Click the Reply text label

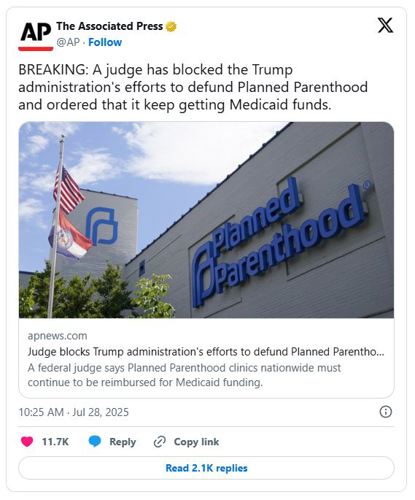(x=123, y=442)
